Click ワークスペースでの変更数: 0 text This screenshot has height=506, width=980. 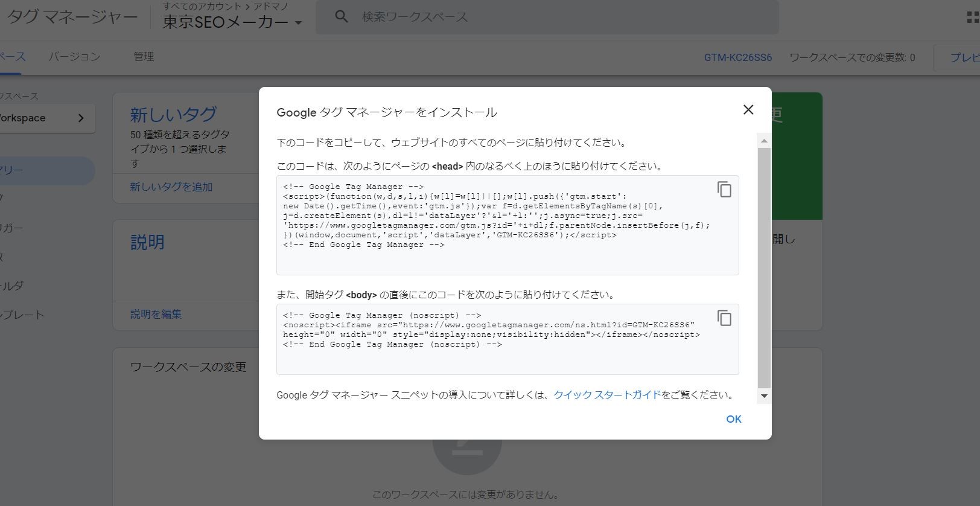pyautogui.click(x=852, y=57)
